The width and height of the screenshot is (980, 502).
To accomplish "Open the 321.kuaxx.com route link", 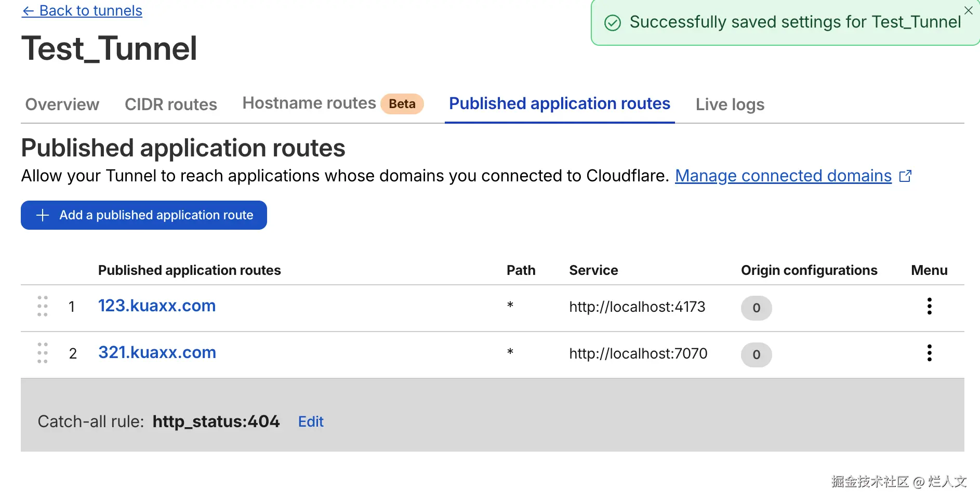I will [x=157, y=352].
